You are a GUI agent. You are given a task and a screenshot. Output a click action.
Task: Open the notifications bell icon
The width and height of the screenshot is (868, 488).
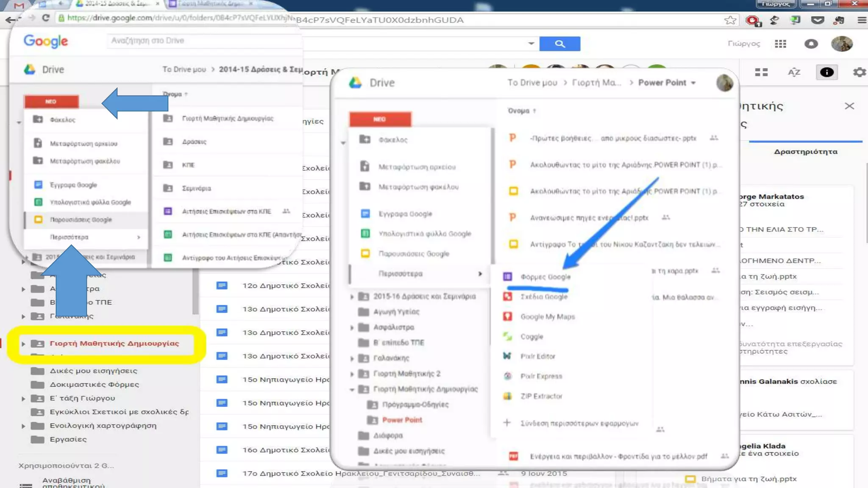811,44
